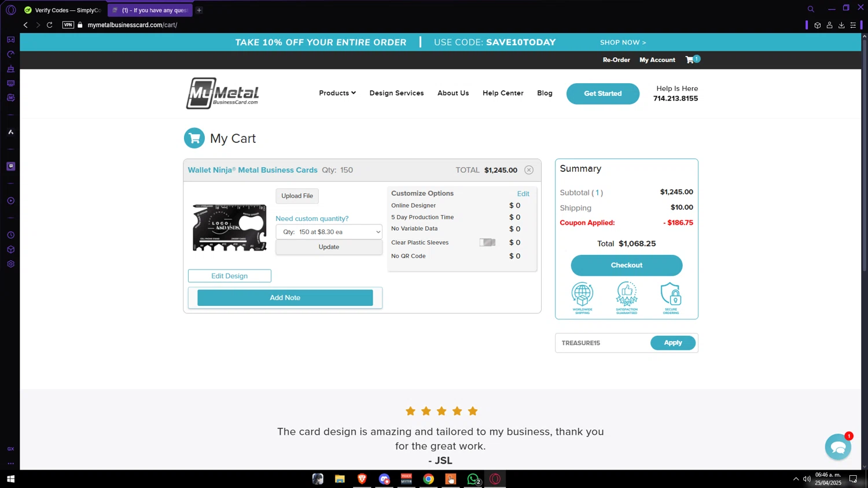Open the volume control in the system tray
868x488 pixels.
tap(807, 479)
